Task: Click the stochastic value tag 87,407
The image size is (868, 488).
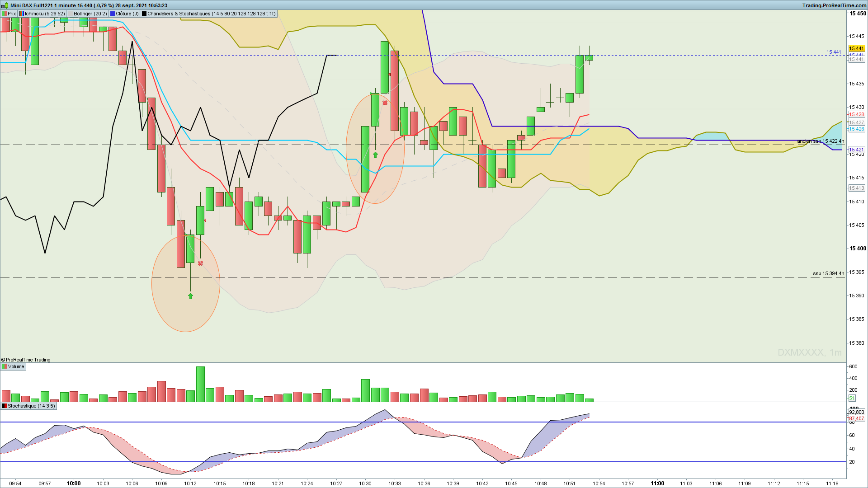Action: coord(856,418)
